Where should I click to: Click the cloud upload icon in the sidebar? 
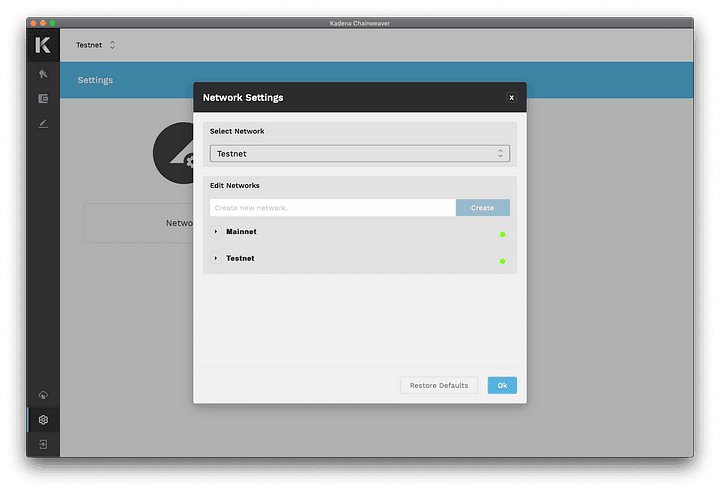click(x=43, y=395)
